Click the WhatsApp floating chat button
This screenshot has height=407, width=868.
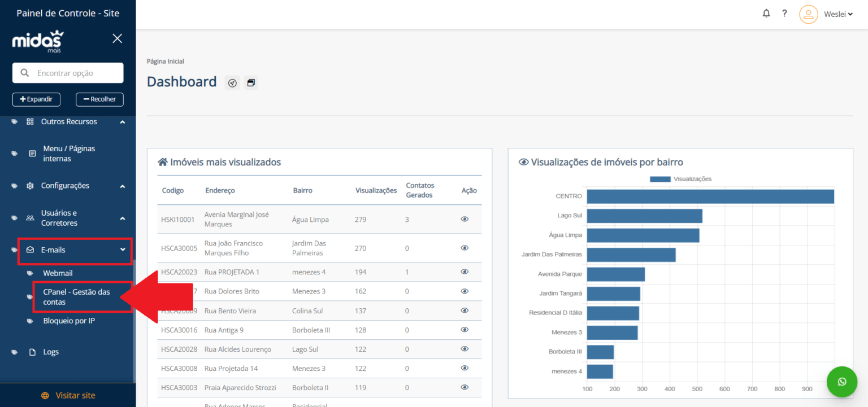841,382
